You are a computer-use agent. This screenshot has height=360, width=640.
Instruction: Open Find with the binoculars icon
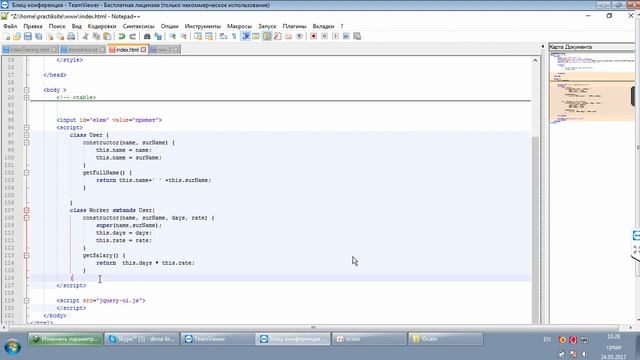tap(147, 36)
